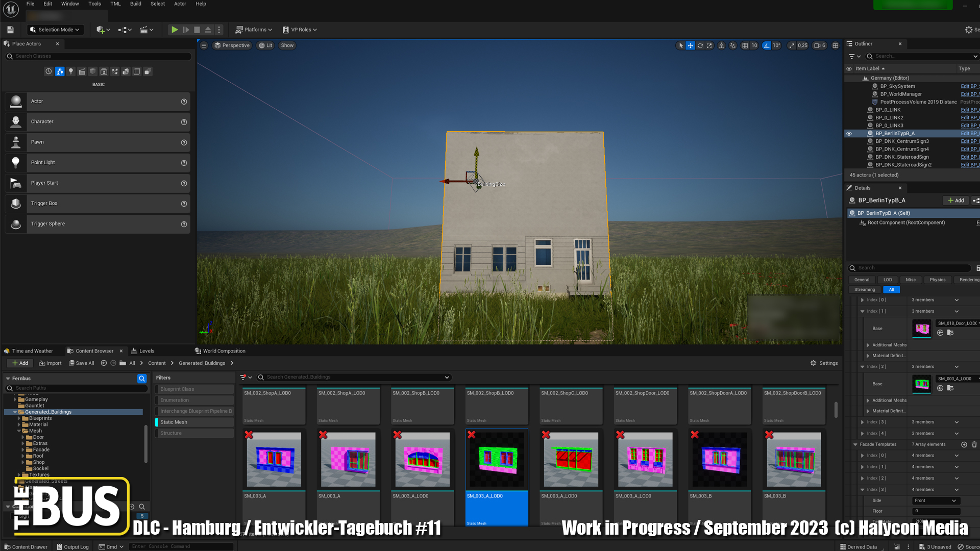The height and width of the screenshot is (551, 980).
Task: Expand the Selection Mode dropdown
Action: [55, 30]
